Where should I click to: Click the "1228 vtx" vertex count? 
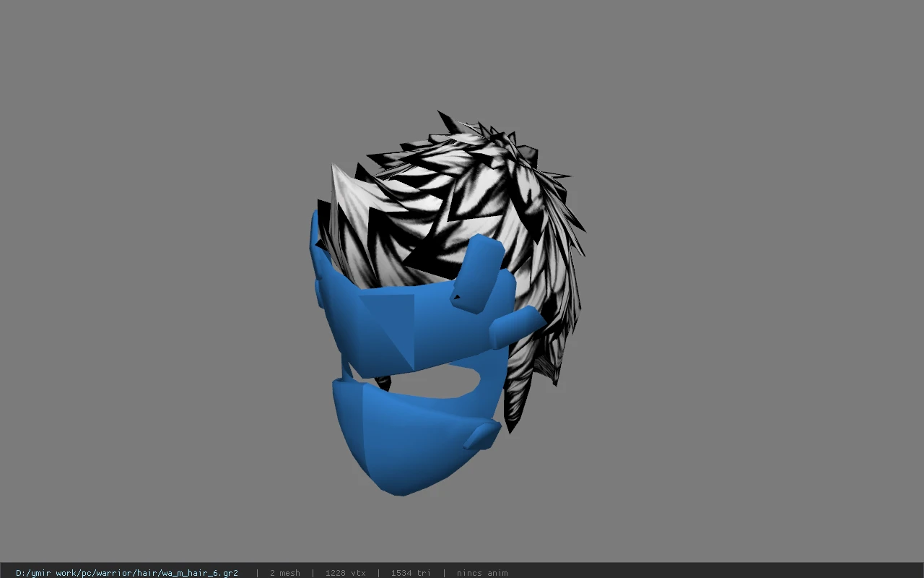(345, 573)
